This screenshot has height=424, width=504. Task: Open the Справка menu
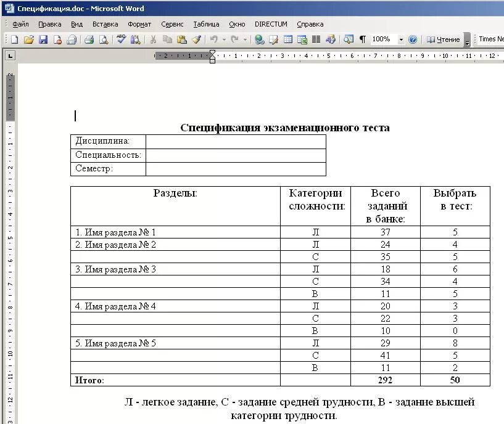(x=310, y=24)
